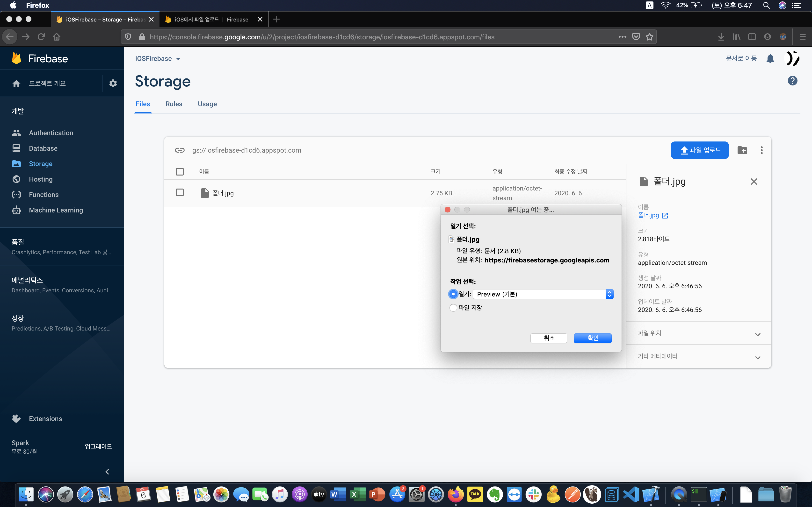Switch to the Rules tab

point(174,104)
